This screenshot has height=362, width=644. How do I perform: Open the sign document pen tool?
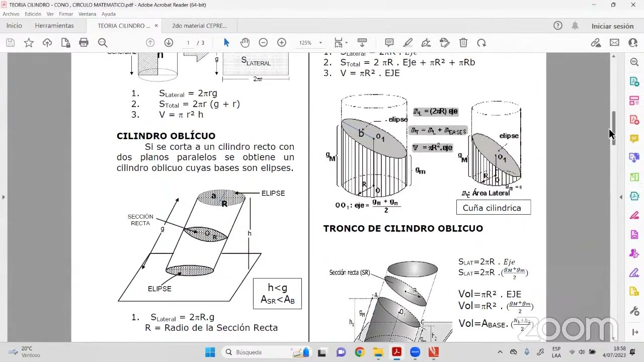click(426, 43)
